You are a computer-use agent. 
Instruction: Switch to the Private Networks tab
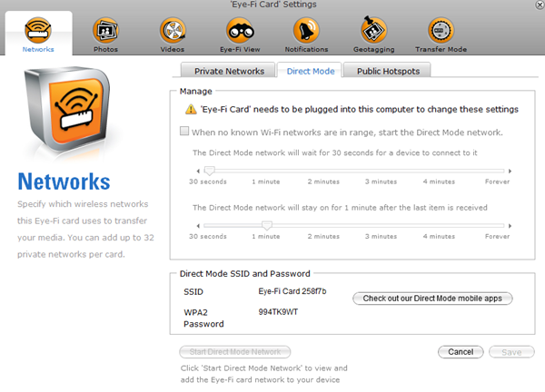coord(228,70)
